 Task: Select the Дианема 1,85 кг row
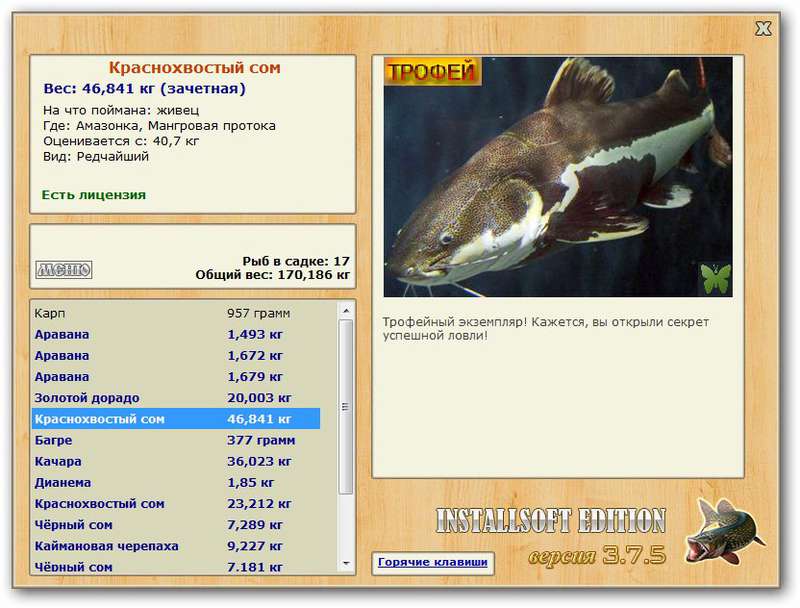(176, 483)
